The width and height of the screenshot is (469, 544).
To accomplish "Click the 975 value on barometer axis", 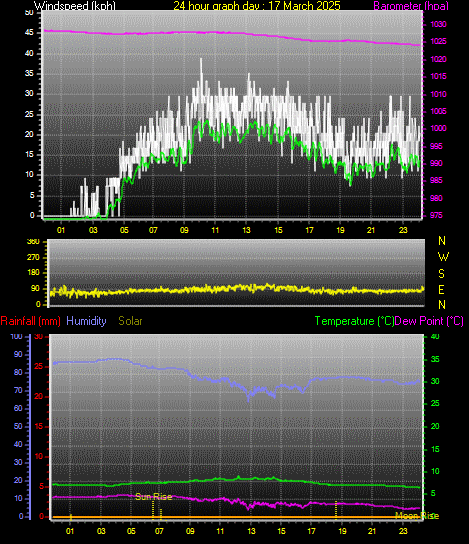I will tap(436, 215).
